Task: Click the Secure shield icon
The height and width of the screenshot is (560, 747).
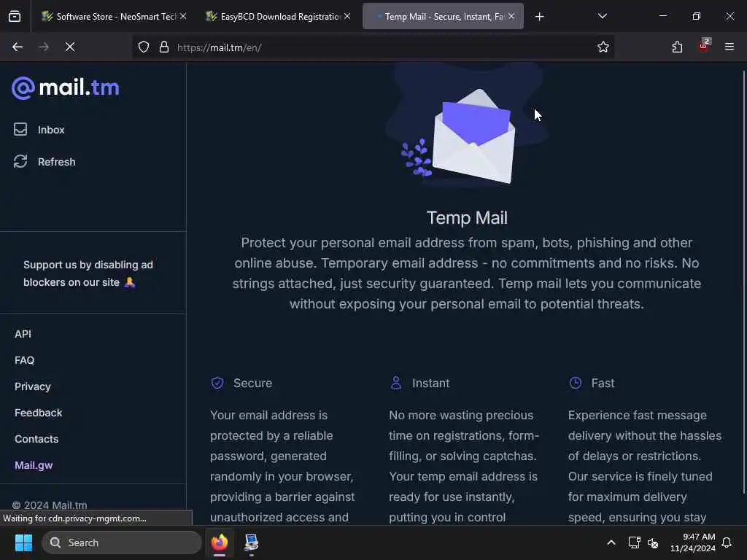Action: (x=217, y=383)
